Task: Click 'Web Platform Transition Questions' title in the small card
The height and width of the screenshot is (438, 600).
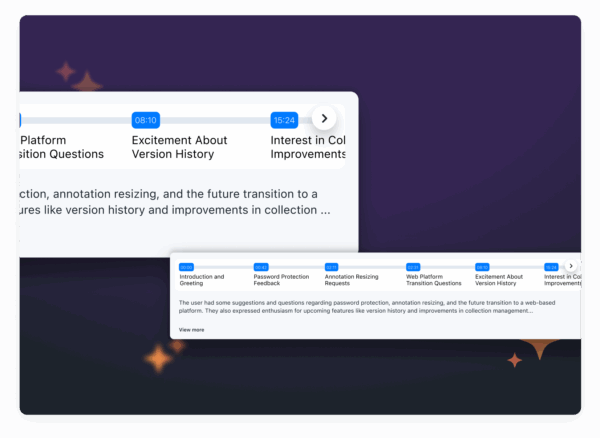Action: coord(433,280)
